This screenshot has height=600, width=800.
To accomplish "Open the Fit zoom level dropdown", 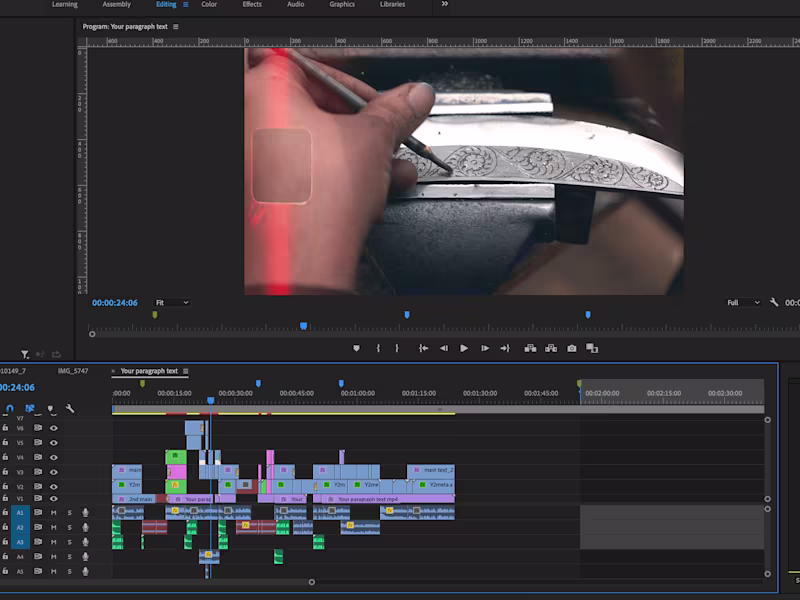I will tap(171, 302).
